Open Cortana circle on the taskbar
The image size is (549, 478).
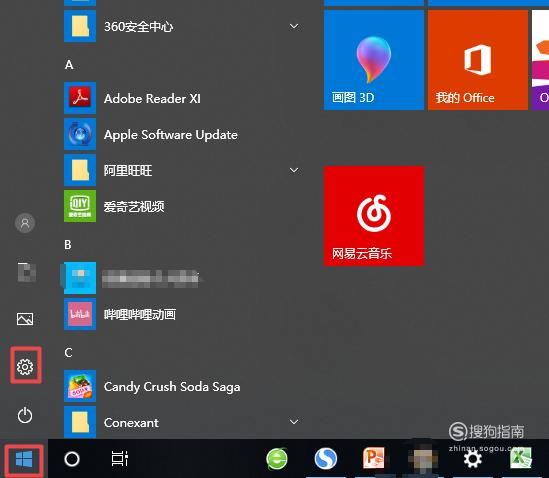click(x=72, y=459)
